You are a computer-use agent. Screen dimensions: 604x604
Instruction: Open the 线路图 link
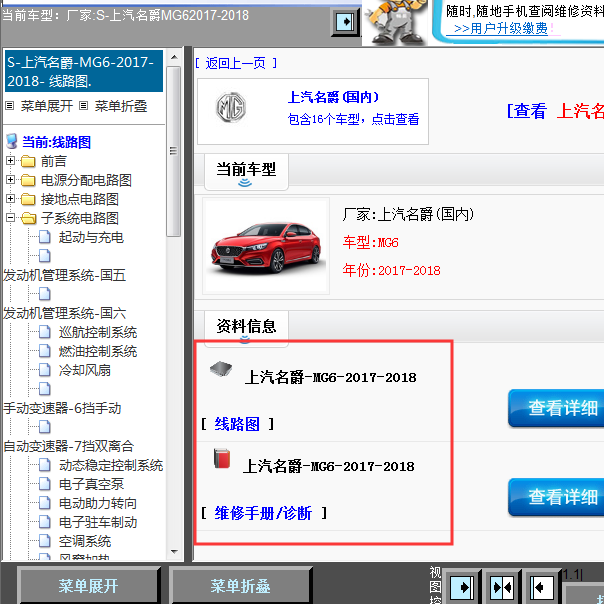pos(237,424)
